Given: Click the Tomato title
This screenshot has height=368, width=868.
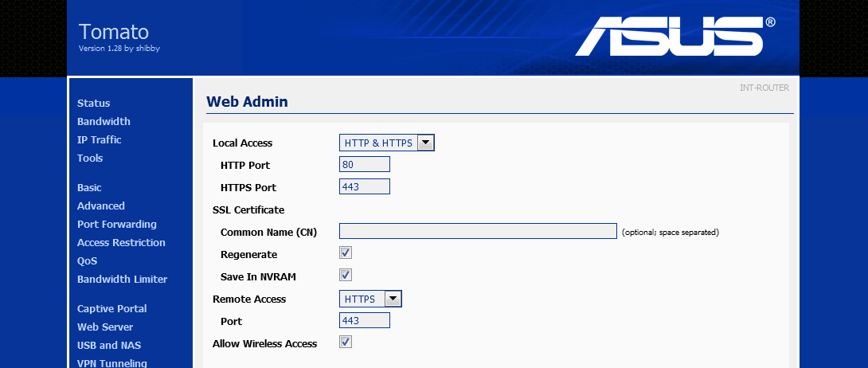Looking at the screenshot, I should pos(114,32).
